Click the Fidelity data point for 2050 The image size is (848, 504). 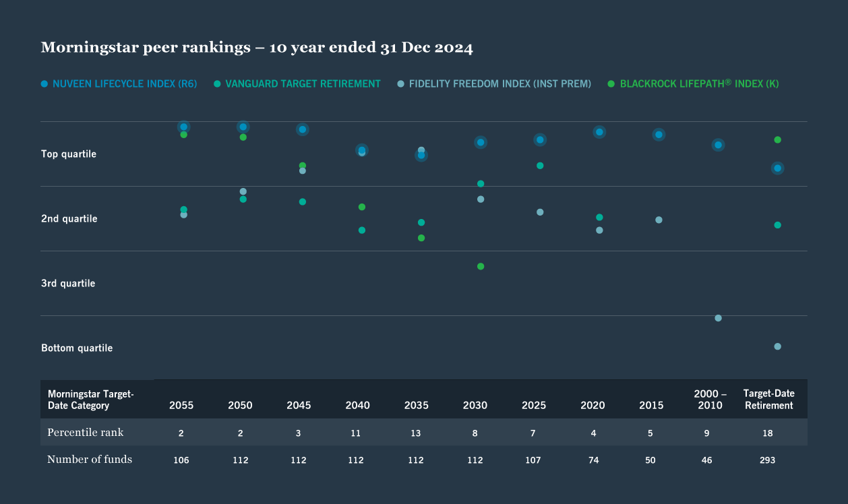243,191
